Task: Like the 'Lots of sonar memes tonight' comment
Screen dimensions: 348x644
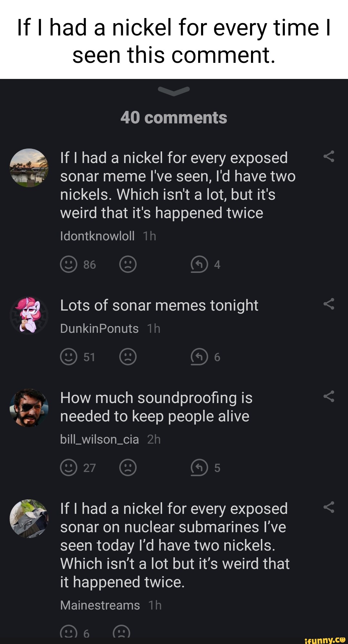Action: (69, 357)
